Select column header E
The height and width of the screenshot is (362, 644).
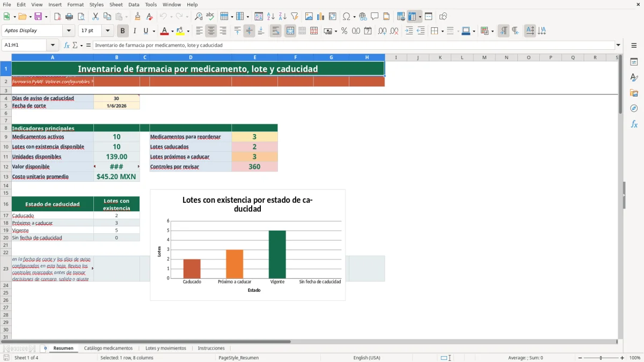pyautogui.click(x=255, y=57)
